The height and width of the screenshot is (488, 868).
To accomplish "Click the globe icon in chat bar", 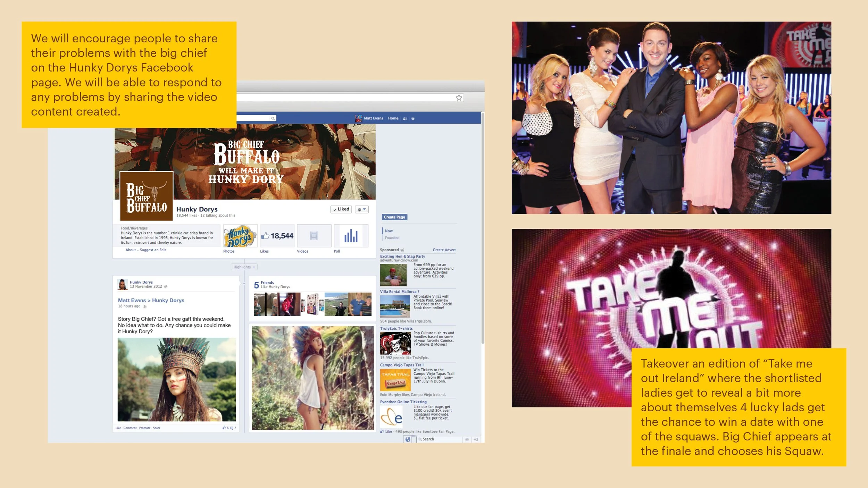I will pyautogui.click(x=408, y=439).
